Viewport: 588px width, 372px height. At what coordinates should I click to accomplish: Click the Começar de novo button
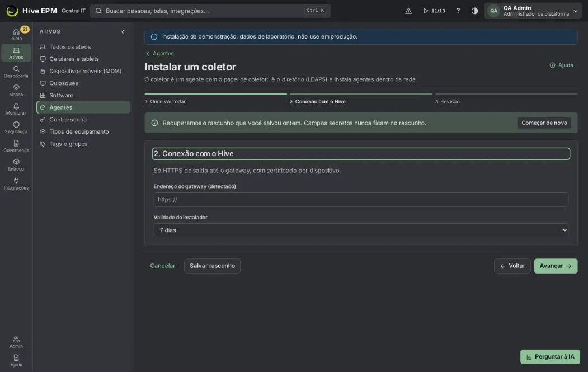click(544, 123)
